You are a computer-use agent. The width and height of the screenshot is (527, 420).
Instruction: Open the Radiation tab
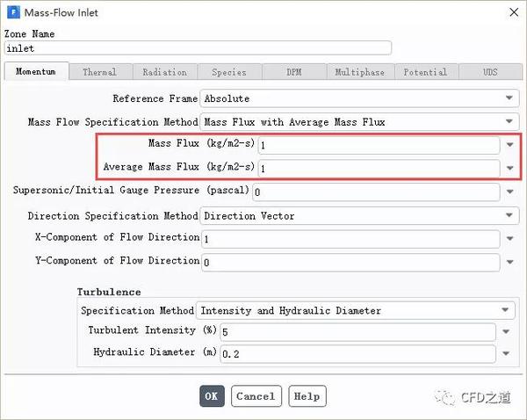click(x=164, y=72)
